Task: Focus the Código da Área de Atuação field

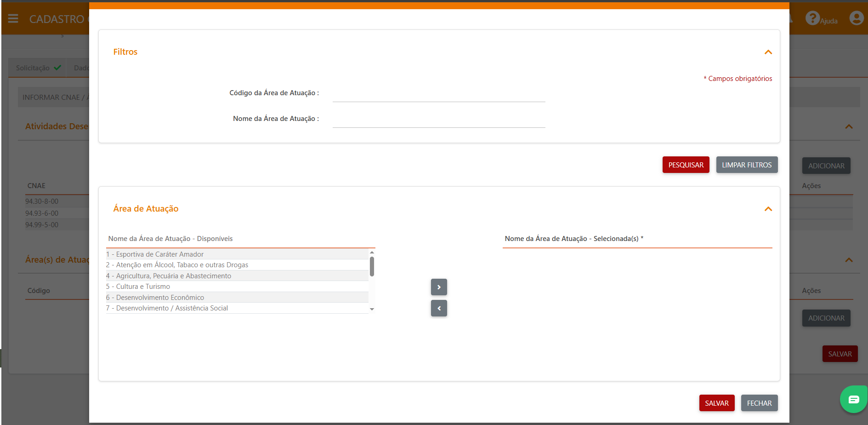Action: click(x=438, y=94)
